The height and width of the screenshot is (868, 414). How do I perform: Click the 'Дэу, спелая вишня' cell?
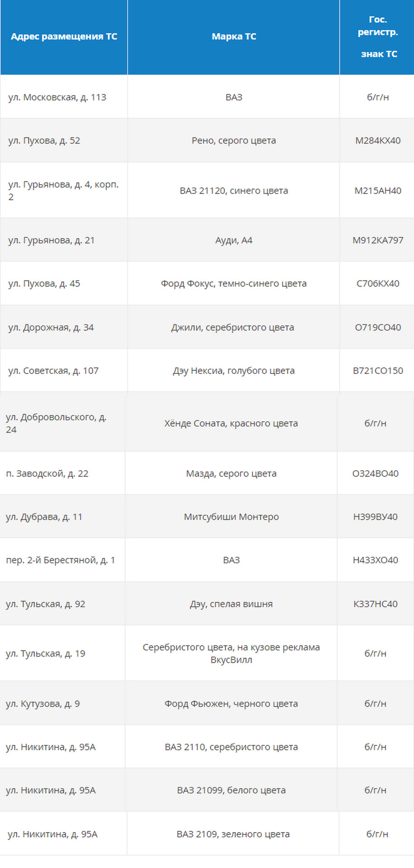[231, 604]
